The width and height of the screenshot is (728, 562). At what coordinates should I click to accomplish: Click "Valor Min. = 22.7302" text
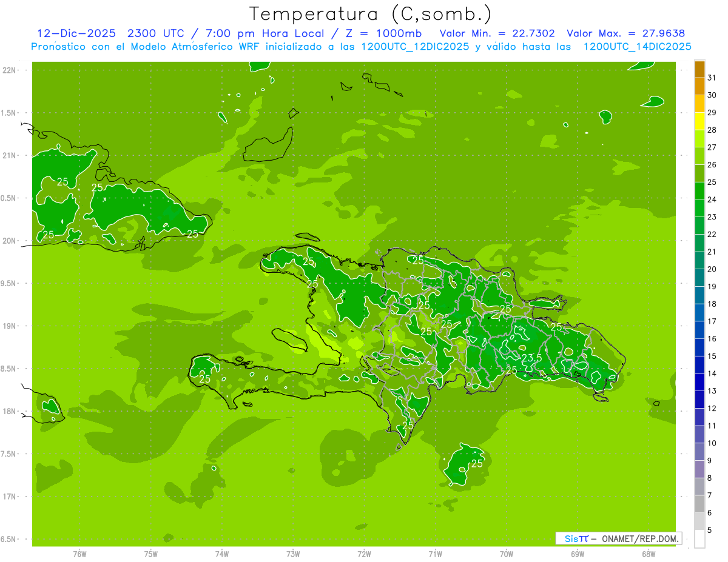(x=497, y=33)
